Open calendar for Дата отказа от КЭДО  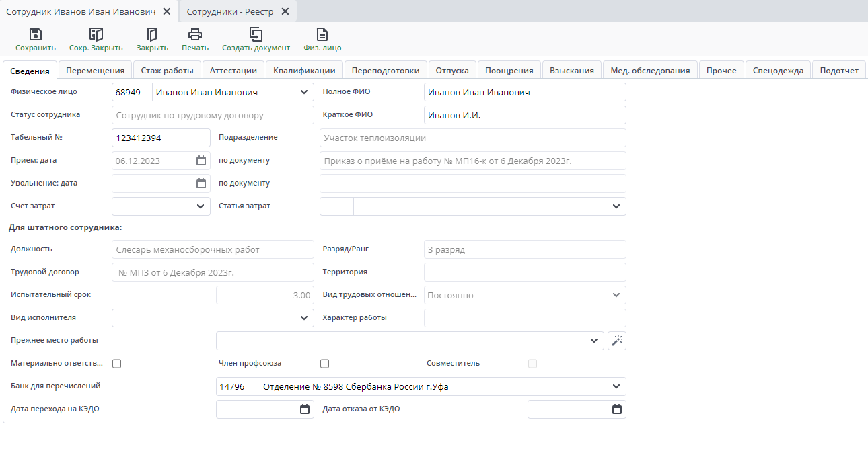(x=616, y=409)
